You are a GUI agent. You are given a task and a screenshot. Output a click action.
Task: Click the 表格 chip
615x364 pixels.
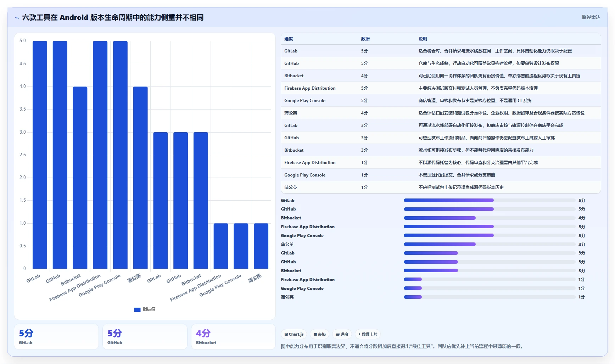[x=319, y=334]
